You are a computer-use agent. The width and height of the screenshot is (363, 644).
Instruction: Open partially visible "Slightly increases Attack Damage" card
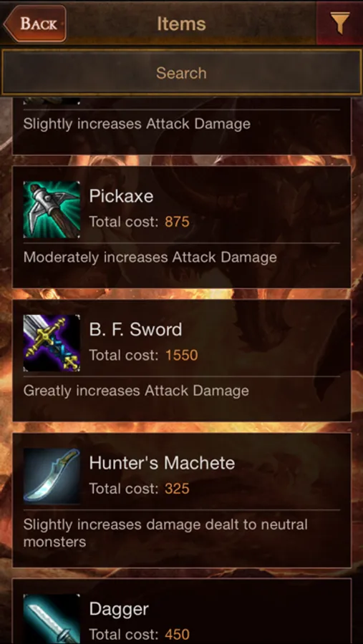pyautogui.click(x=182, y=127)
